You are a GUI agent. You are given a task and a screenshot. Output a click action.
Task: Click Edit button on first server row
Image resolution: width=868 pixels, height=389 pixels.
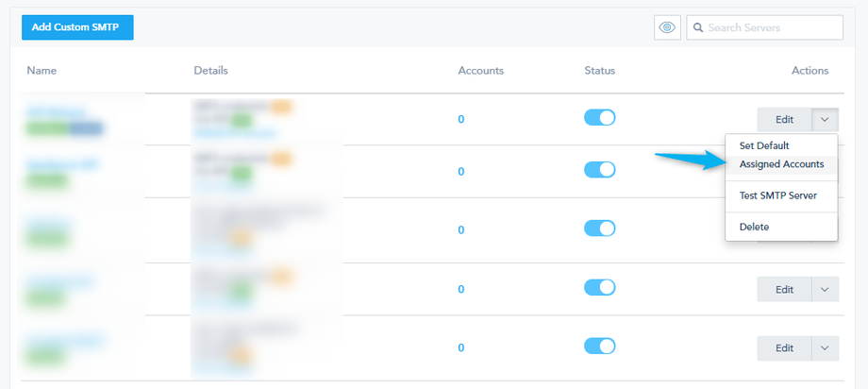point(784,119)
